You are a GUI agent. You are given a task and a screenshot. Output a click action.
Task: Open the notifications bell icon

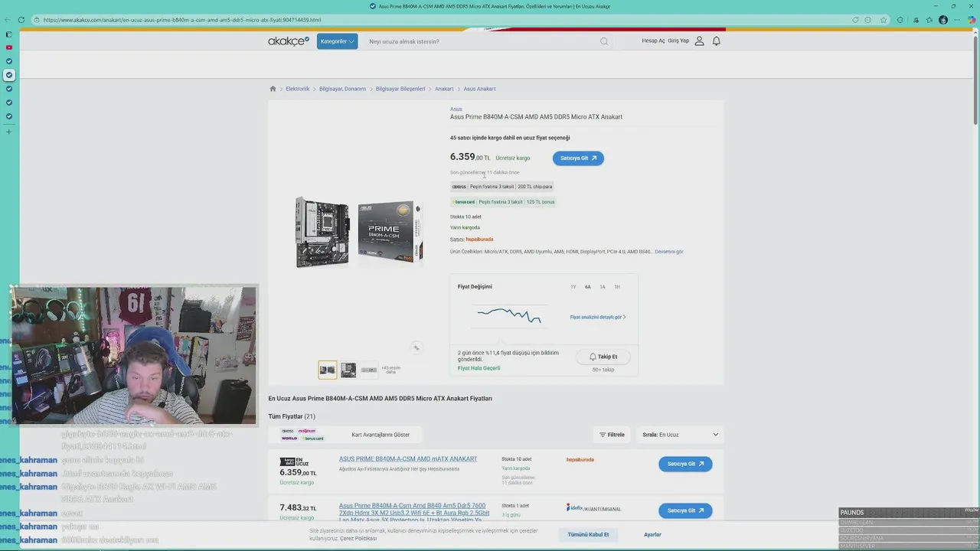717,41
